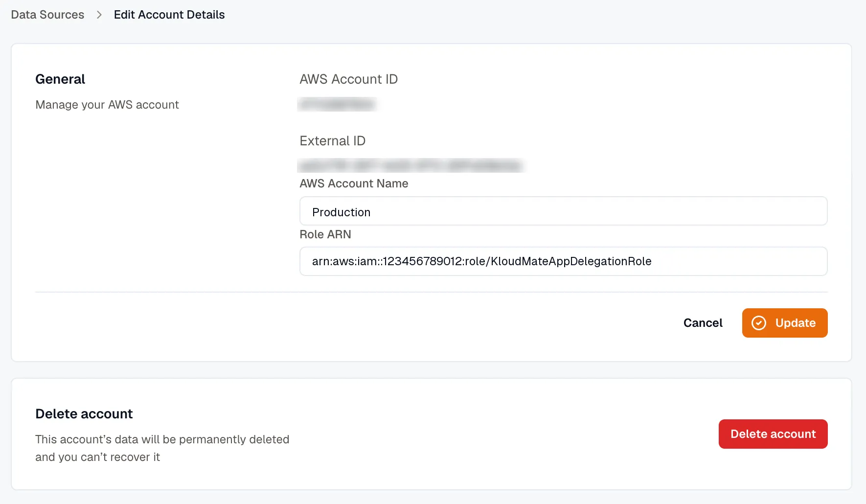Select the blurred AWS Account ID value
866x504 pixels.
point(337,104)
